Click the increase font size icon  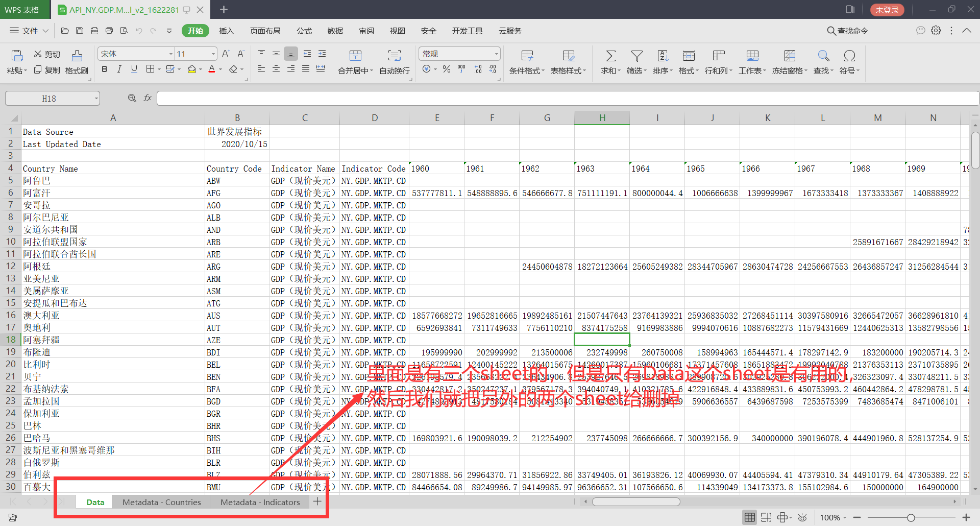[x=226, y=54]
